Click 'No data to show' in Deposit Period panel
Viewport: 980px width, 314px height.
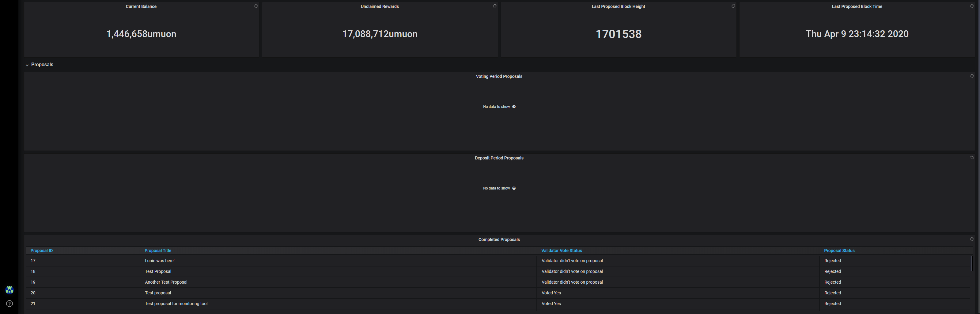[497, 188]
